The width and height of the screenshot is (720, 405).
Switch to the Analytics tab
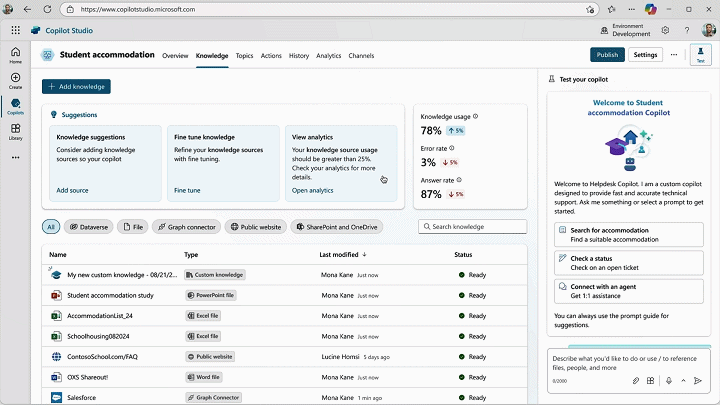[x=328, y=56]
